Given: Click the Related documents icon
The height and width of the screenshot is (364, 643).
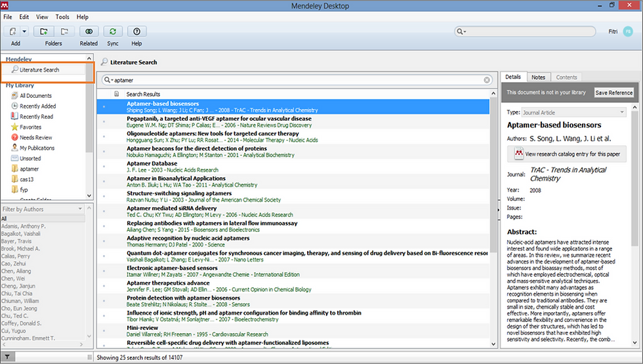Looking at the screenshot, I should [x=89, y=31].
